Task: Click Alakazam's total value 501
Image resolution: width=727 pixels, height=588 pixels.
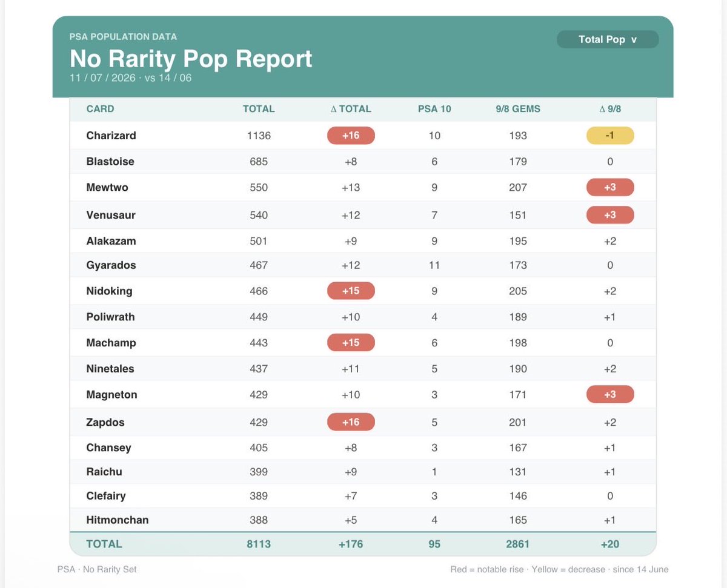Action: click(259, 241)
